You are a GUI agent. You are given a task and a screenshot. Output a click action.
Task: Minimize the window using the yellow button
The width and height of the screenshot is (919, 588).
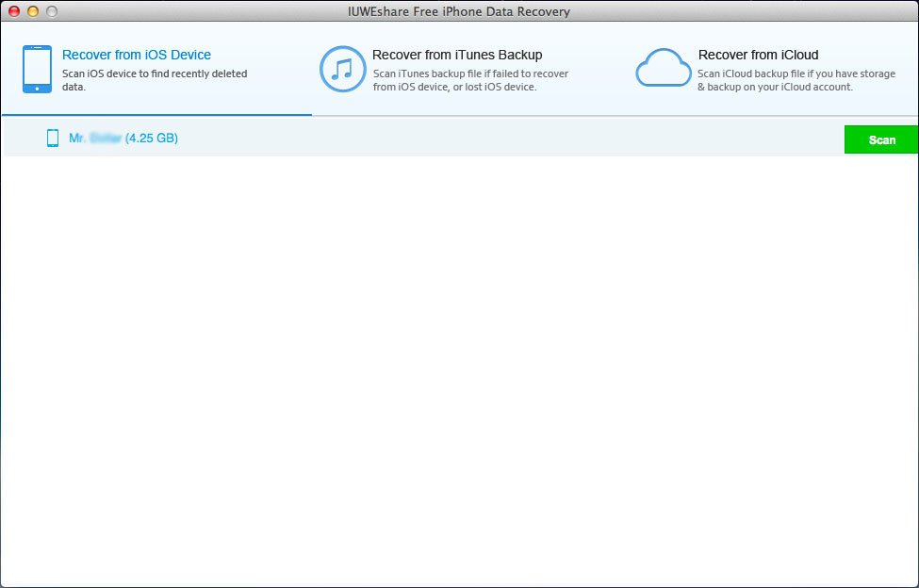click(x=33, y=11)
